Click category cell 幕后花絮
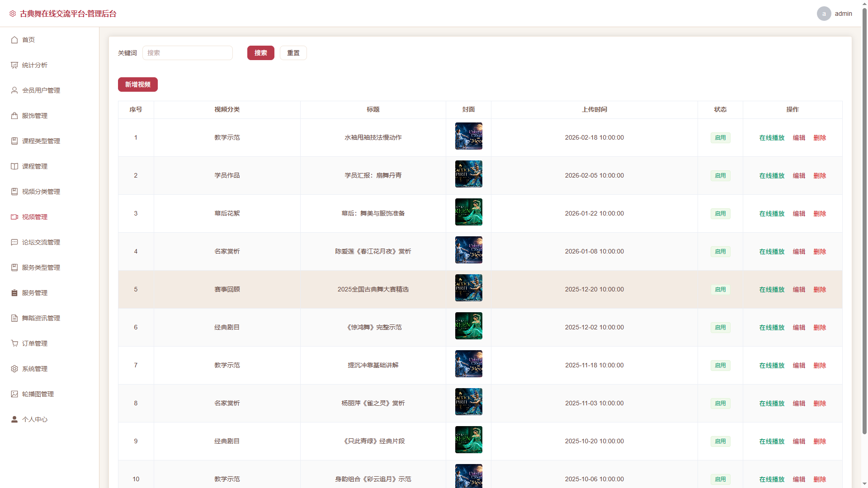Viewport: 868px width, 488px height. point(227,213)
